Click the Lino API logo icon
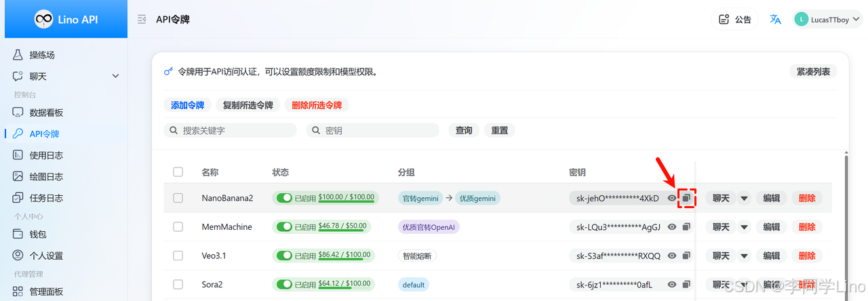This screenshot has width=868, height=301. tap(44, 19)
